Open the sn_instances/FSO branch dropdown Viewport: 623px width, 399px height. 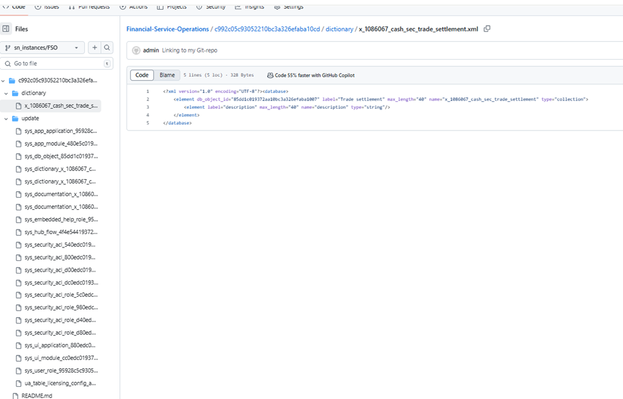[42, 48]
